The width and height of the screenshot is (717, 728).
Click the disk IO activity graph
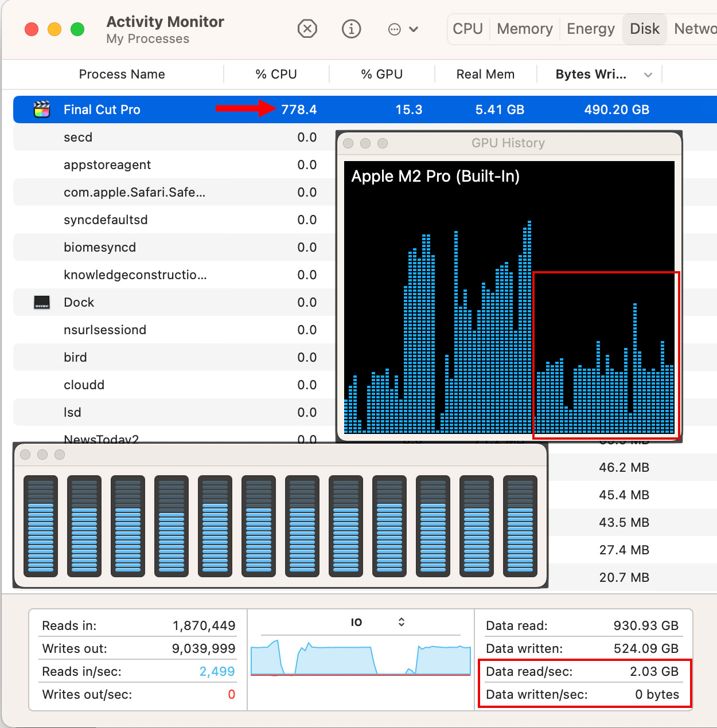[x=361, y=657]
